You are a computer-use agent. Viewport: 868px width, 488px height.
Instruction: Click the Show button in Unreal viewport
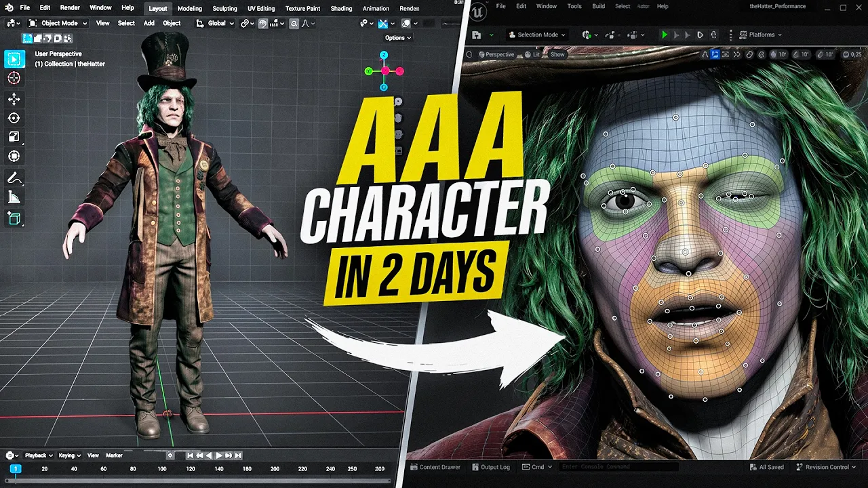[x=557, y=54]
